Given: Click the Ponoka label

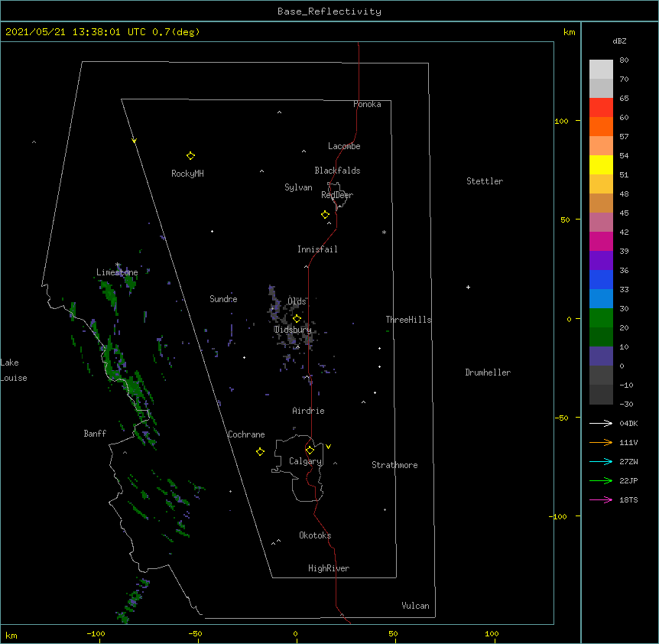Looking at the screenshot, I should click(x=367, y=104).
